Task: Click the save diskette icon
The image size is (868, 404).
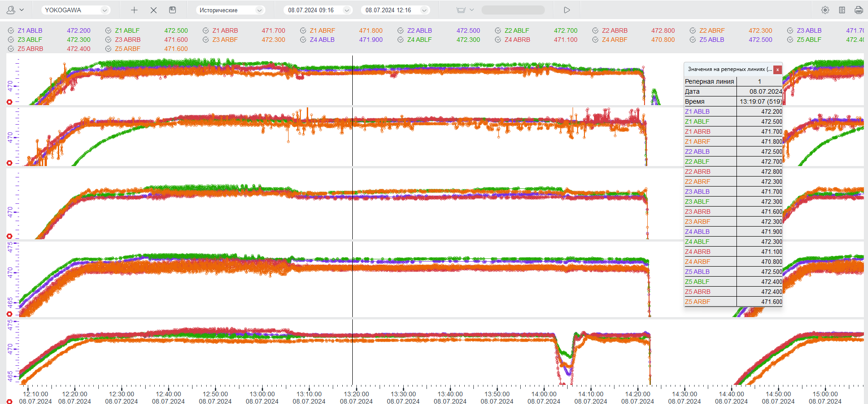Action: [173, 10]
